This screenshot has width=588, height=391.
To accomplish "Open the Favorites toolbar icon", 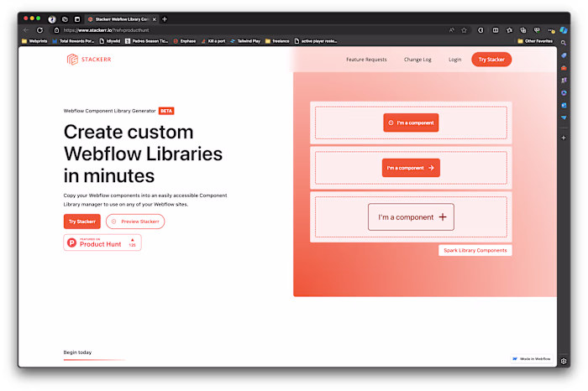I will coord(509,30).
